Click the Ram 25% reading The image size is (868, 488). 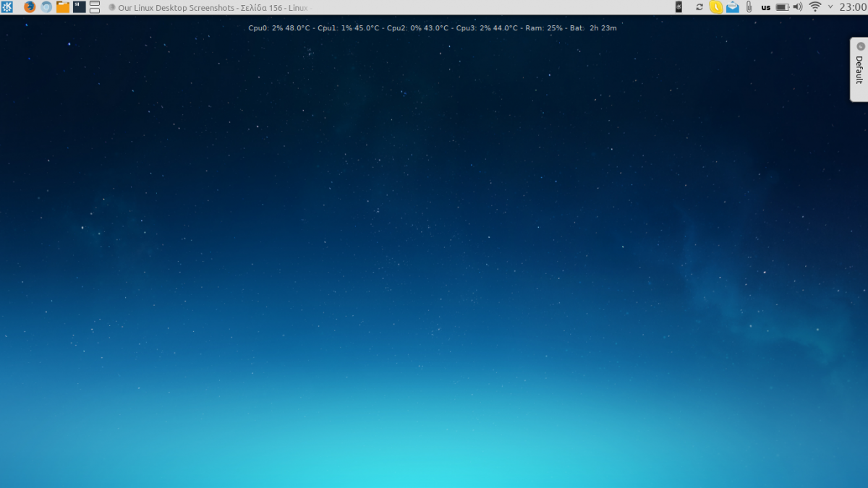tap(544, 28)
